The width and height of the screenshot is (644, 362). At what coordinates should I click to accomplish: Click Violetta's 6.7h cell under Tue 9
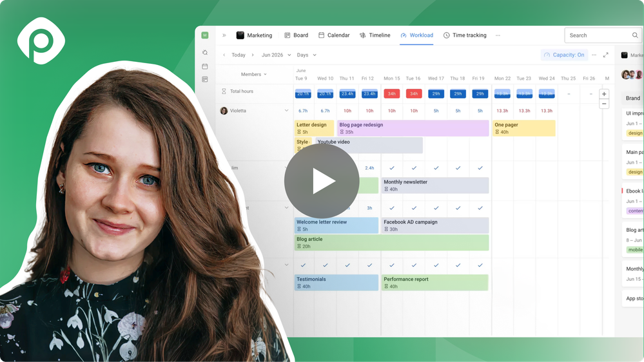click(303, 111)
